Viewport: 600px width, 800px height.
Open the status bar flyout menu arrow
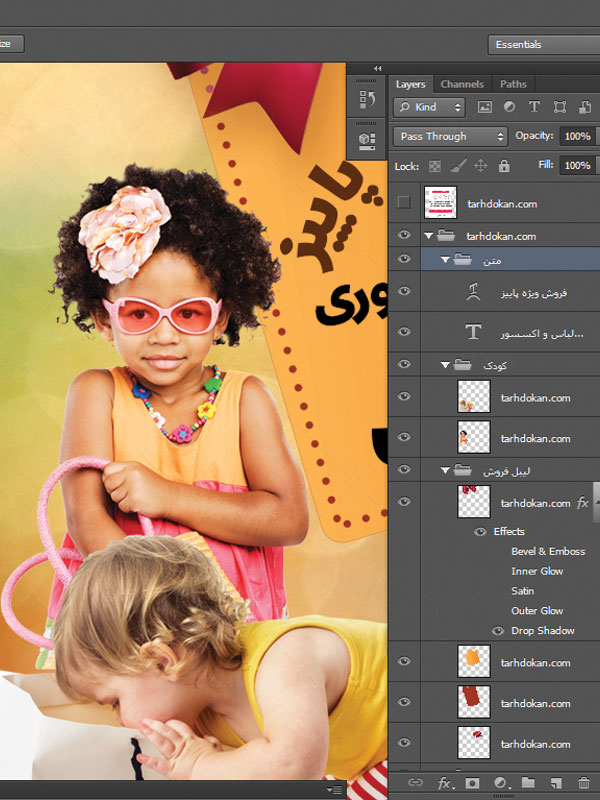pos(335,790)
